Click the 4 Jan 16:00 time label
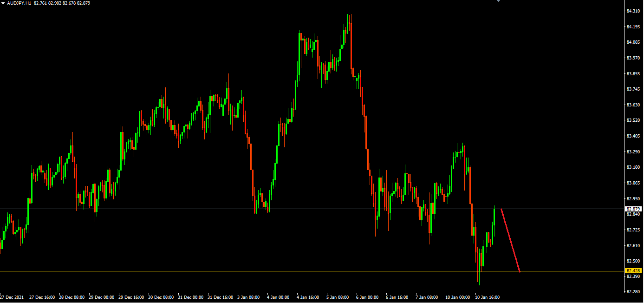Screen dimensions: 644x303 [x=308, y=297]
